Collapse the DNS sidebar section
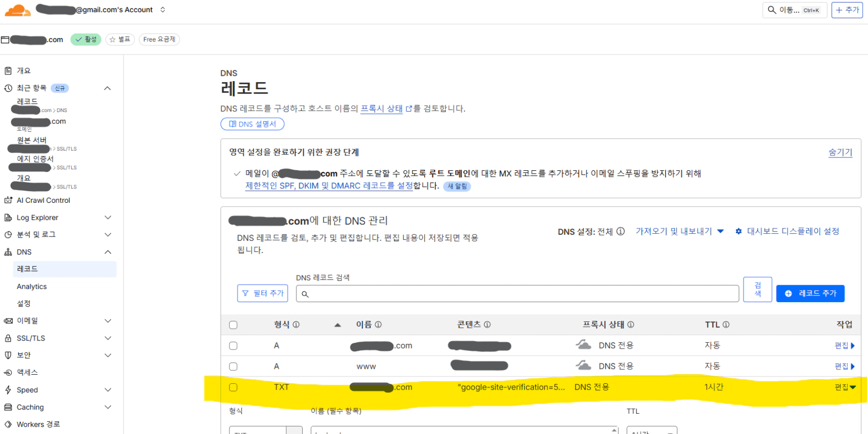 pyautogui.click(x=108, y=252)
